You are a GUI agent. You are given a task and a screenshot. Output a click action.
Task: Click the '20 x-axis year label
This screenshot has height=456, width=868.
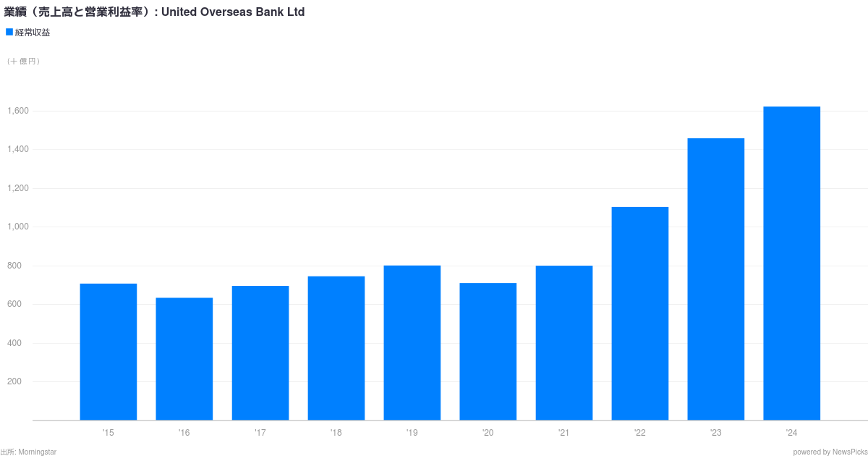pyautogui.click(x=488, y=433)
